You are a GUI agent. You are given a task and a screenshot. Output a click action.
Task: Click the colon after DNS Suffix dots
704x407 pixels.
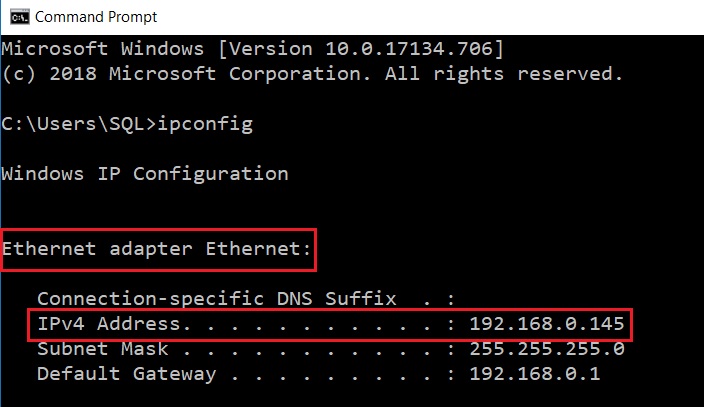point(452,298)
